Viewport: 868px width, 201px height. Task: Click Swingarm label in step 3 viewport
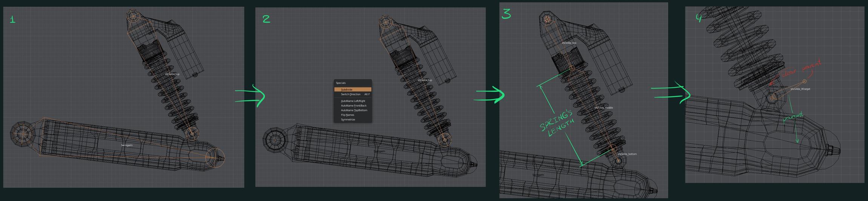(538, 175)
